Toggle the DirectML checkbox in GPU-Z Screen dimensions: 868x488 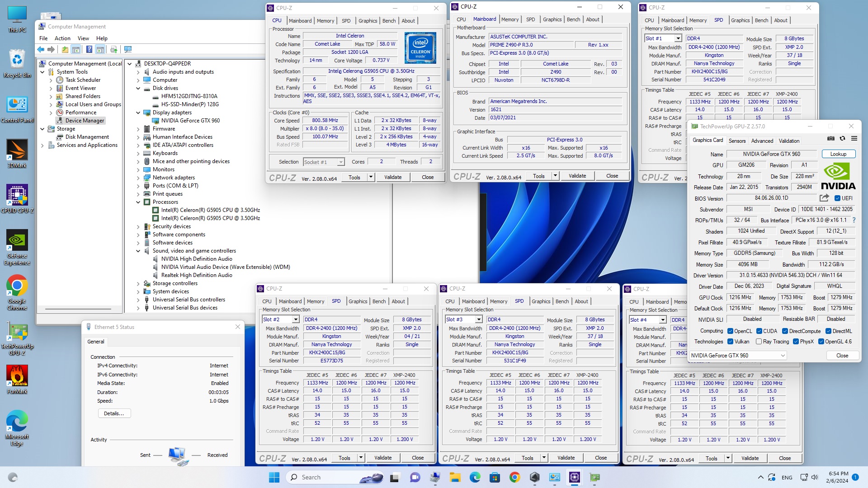[x=829, y=331]
